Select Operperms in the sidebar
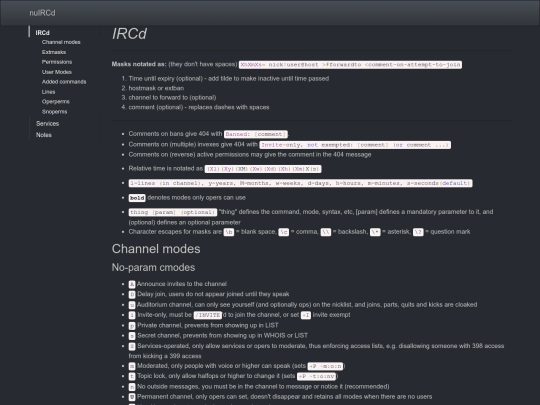 click(x=55, y=102)
